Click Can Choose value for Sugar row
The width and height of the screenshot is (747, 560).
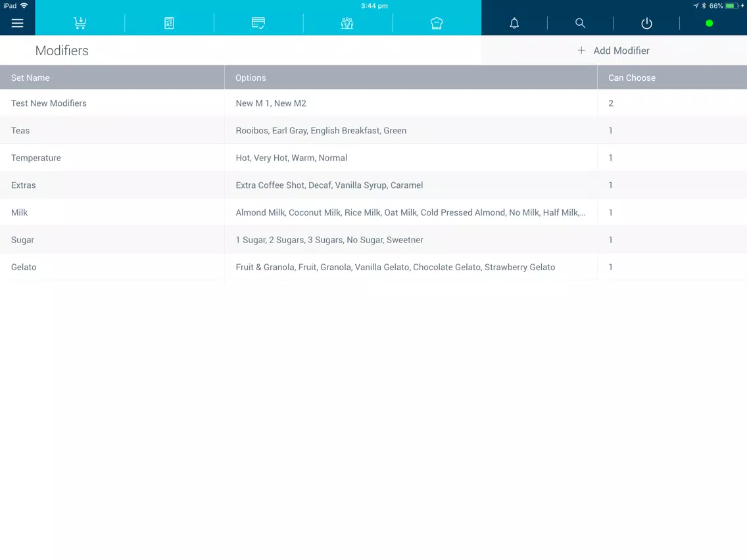pos(611,240)
